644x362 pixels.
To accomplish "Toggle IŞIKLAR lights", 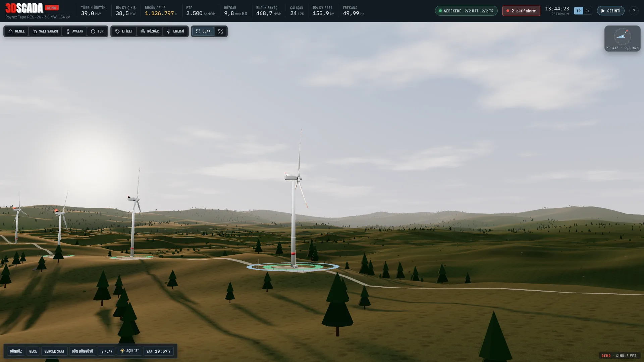I will pos(106,351).
